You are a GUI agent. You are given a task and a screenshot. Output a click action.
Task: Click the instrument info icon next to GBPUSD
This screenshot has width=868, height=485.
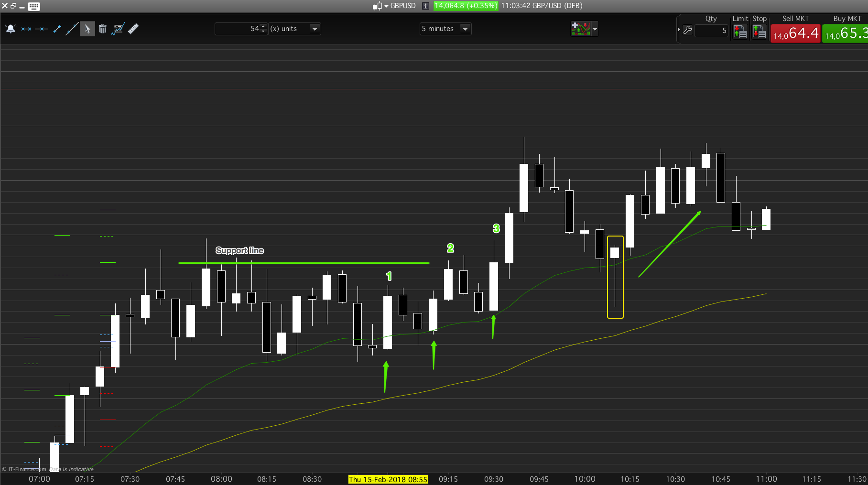[425, 6]
